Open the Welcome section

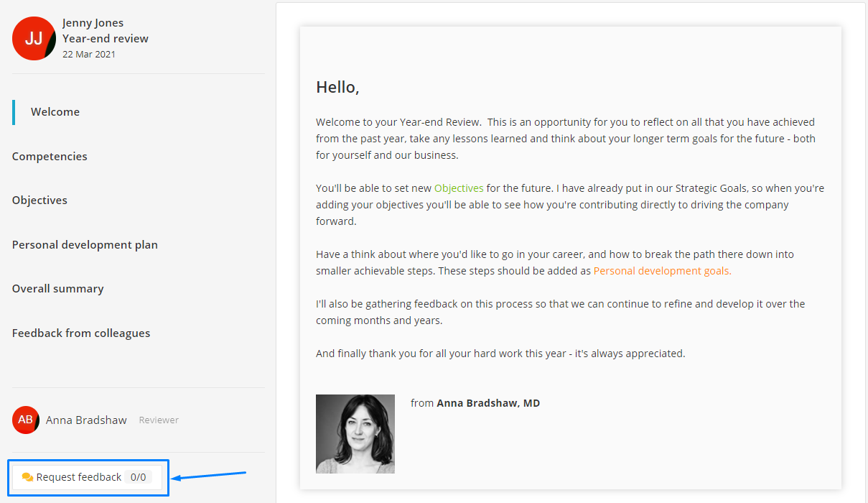pyautogui.click(x=55, y=112)
